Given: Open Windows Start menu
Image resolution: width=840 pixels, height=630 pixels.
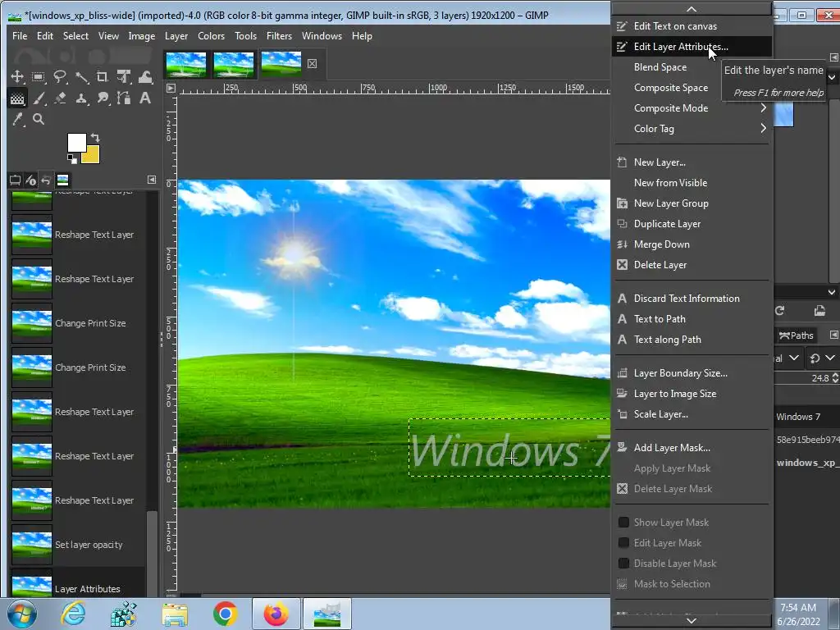Looking at the screenshot, I should tap(21, 614).
